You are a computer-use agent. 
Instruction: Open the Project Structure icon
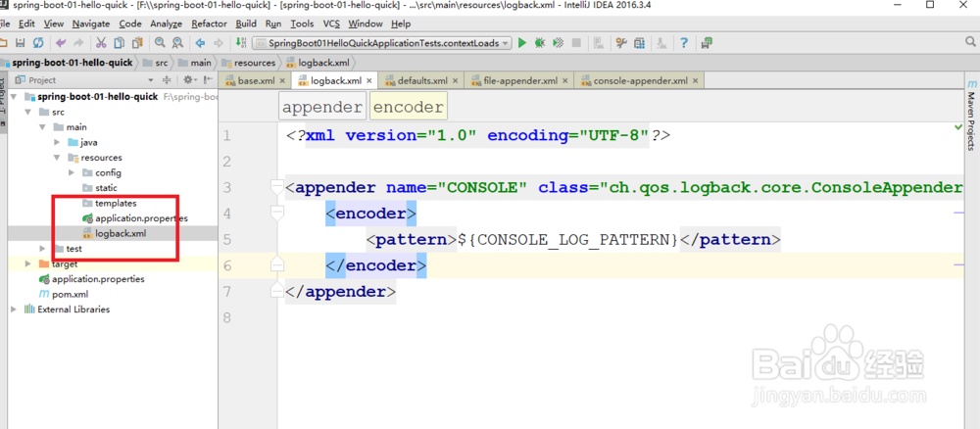(639, 43)
